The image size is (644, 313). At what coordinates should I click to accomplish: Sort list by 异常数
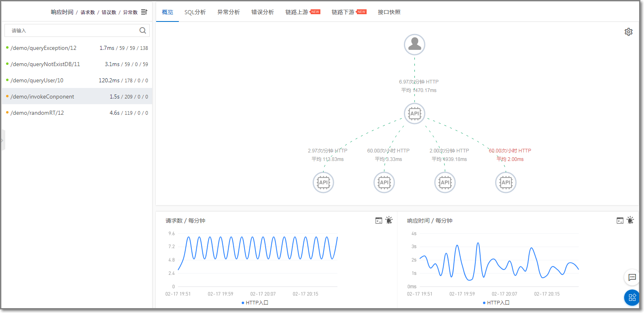(130, 12)
